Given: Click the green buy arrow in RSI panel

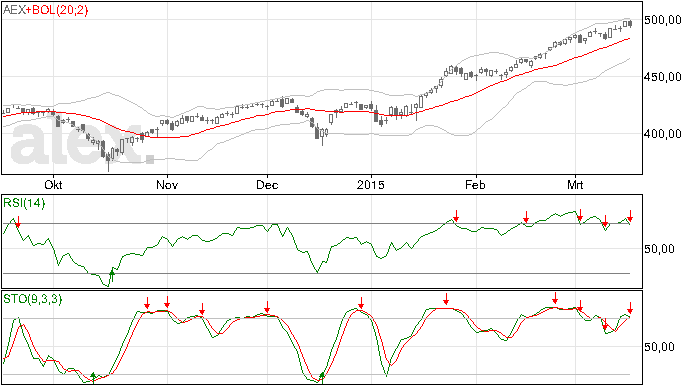Looking at the screenshot, I should [112, 276].
